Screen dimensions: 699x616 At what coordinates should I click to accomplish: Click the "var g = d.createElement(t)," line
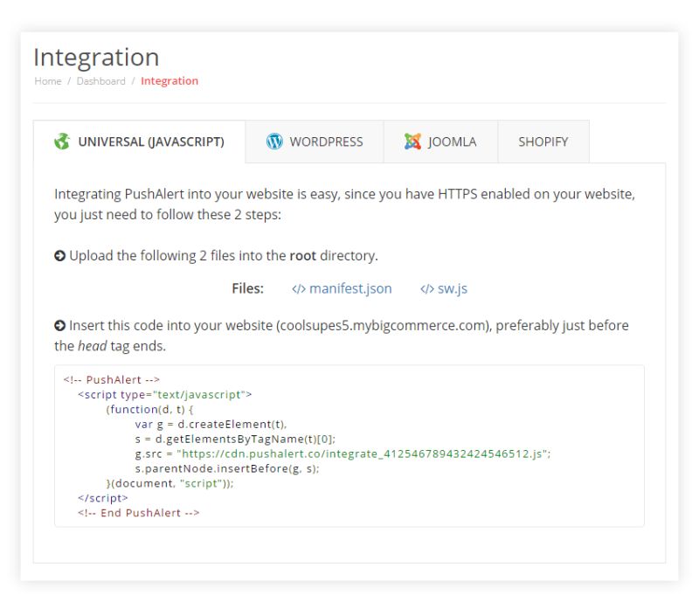pyautogui.click(x=211, y=424)
